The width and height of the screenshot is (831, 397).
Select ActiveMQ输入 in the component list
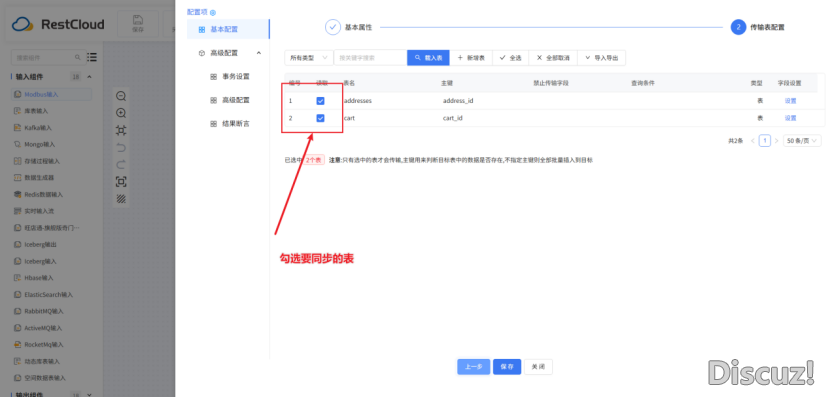(43, 328)
